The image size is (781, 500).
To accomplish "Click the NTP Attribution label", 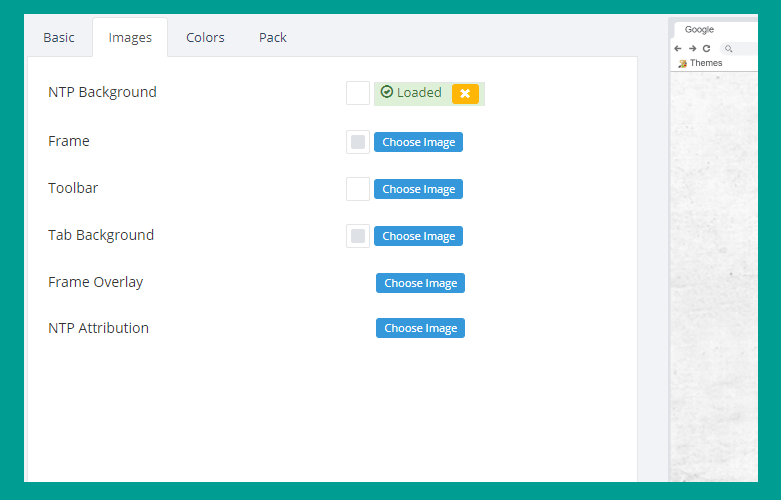I will [98, 328].
